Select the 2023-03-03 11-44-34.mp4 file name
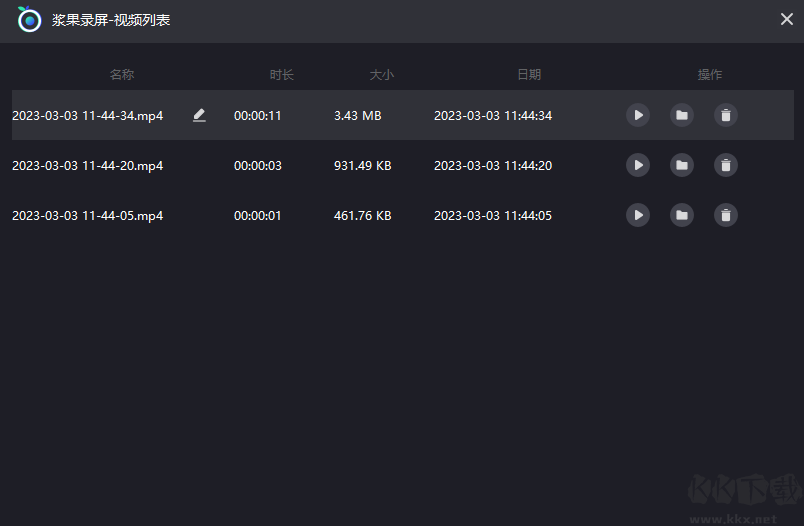Image resolution: width=804 pixels, height=526 pixels. pos(87,116)
